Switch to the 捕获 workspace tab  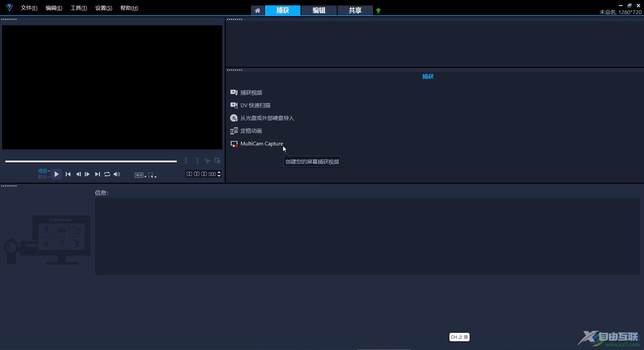point(283,10)
